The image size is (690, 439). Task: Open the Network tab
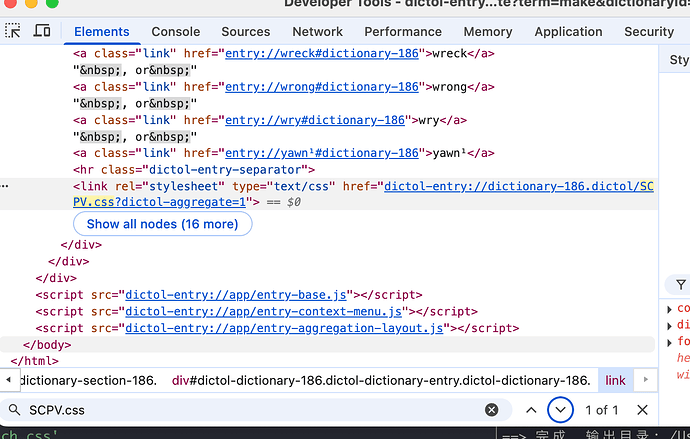point(317,32)
